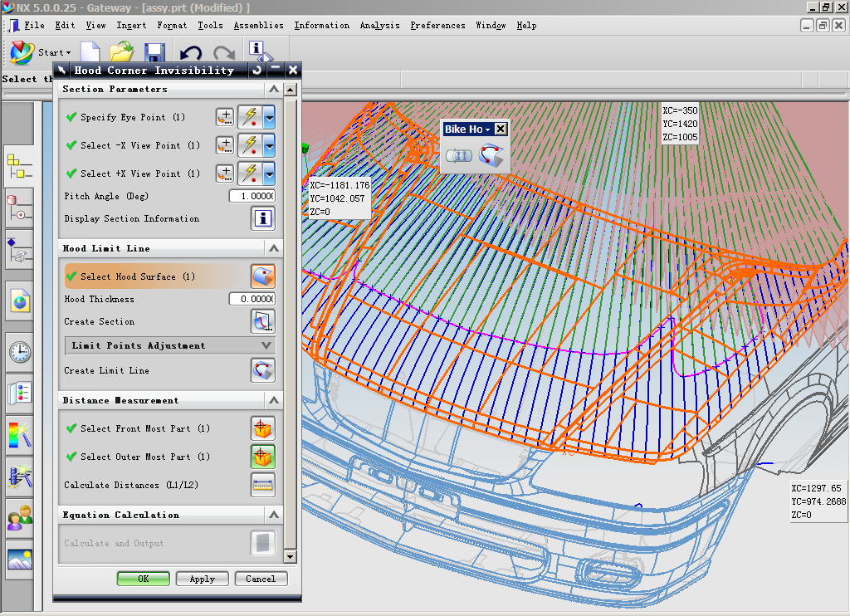Collapse the Section Parameters section
The height and width of the screenshot is (616, 850).
(x=272, y=90)
